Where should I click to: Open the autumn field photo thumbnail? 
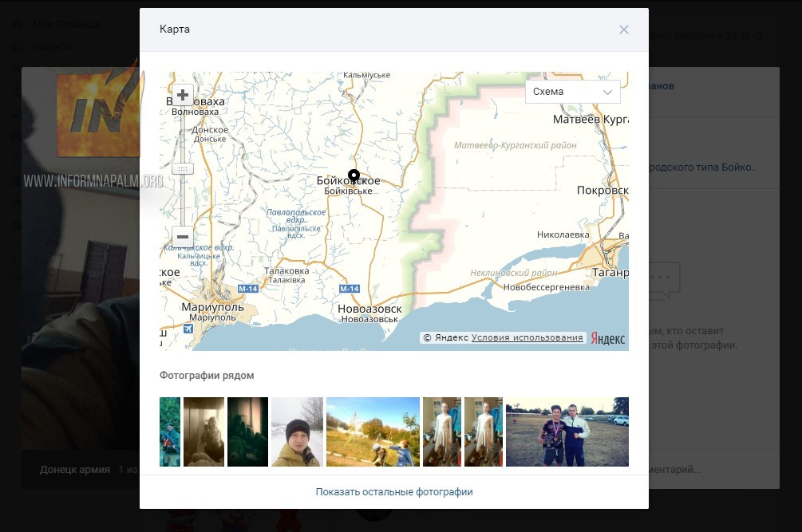[373, 432]
